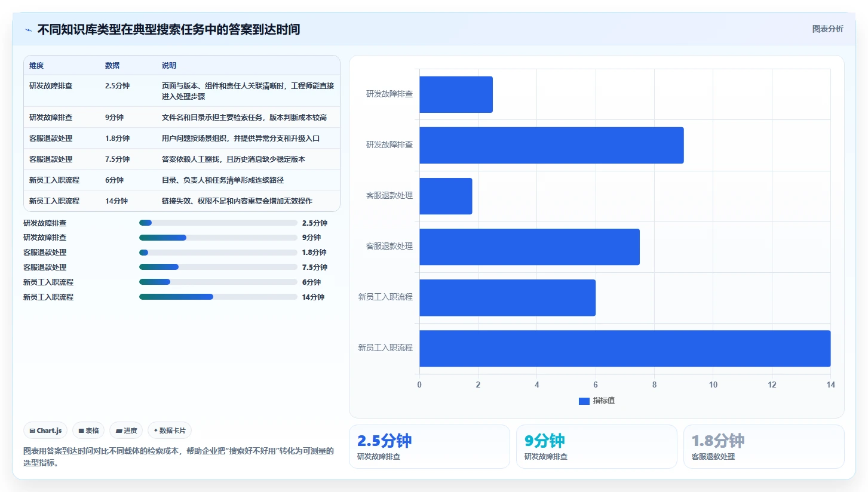The image size is (868, 492).
Task: Toggle the 指标值 legend label
Action: click(604, 401)
